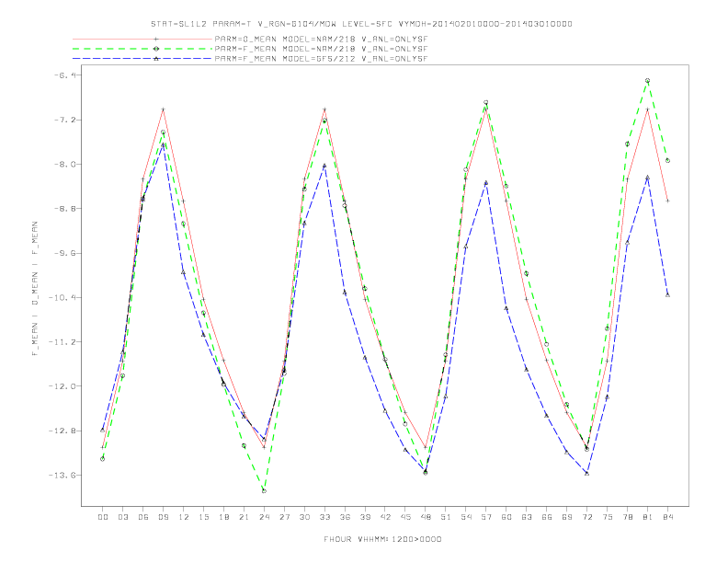Click x-axis tick label 09
This screenshot has width=728, height=563.
163,517
